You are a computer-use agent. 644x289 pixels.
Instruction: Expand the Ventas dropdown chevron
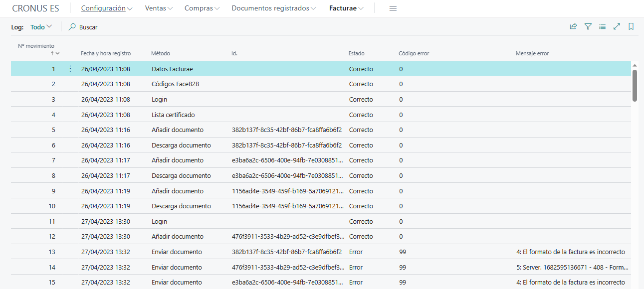point(158,8)
